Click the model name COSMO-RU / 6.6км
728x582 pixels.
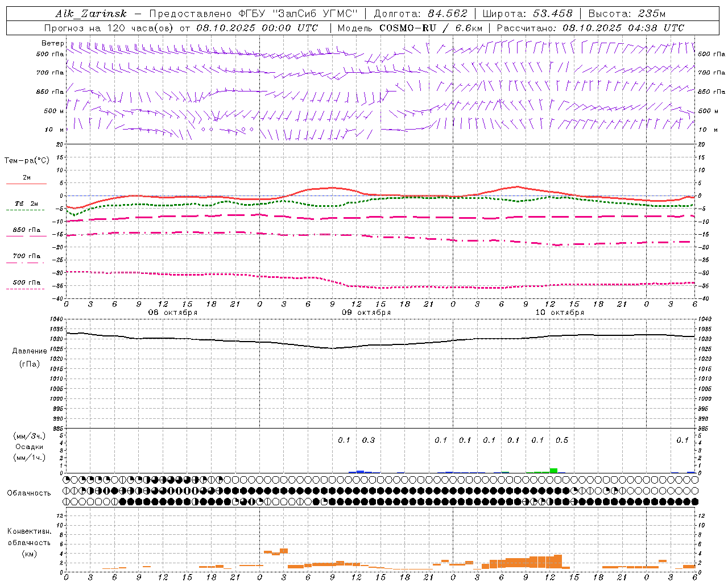pos(431,28)
